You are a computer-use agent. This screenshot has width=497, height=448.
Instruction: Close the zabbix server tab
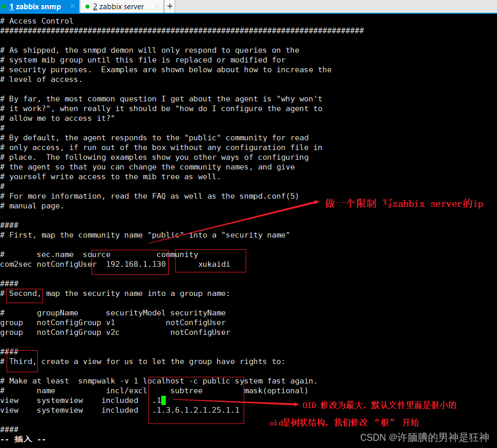point(157,6)
